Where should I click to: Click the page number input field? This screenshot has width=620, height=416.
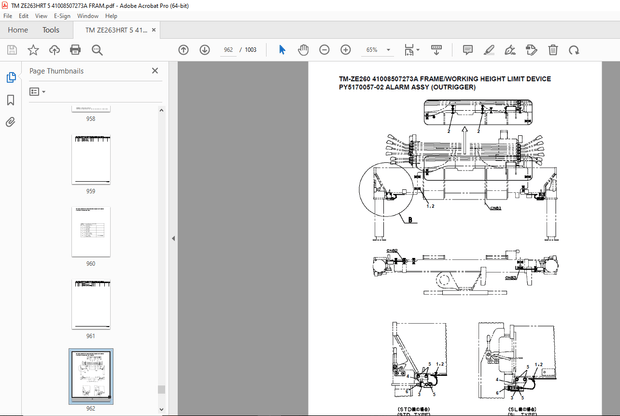pyautogui.click(x=228, y=50)
